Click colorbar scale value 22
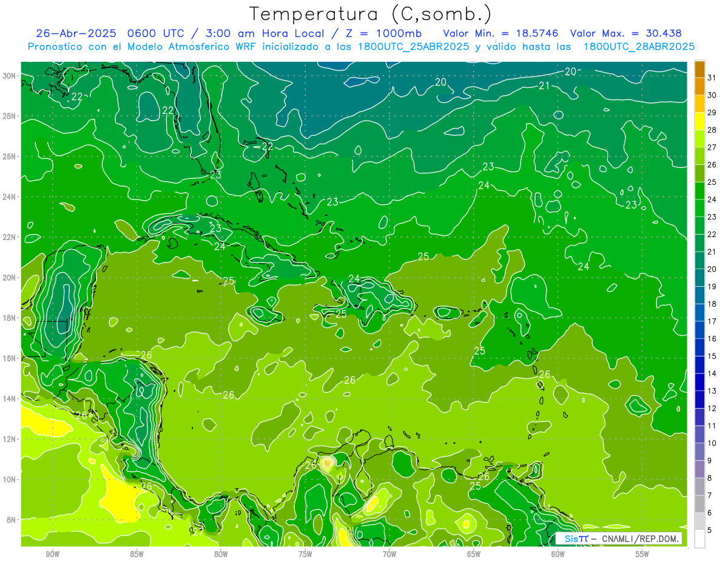The image size is (728, 562). tap(712, 235)
